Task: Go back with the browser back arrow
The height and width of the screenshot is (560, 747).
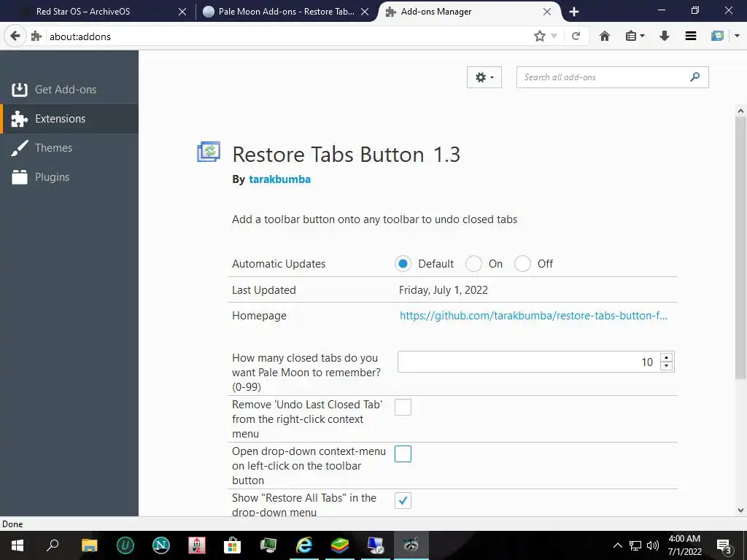Action: pyautogui.click(x=15, y=36)
